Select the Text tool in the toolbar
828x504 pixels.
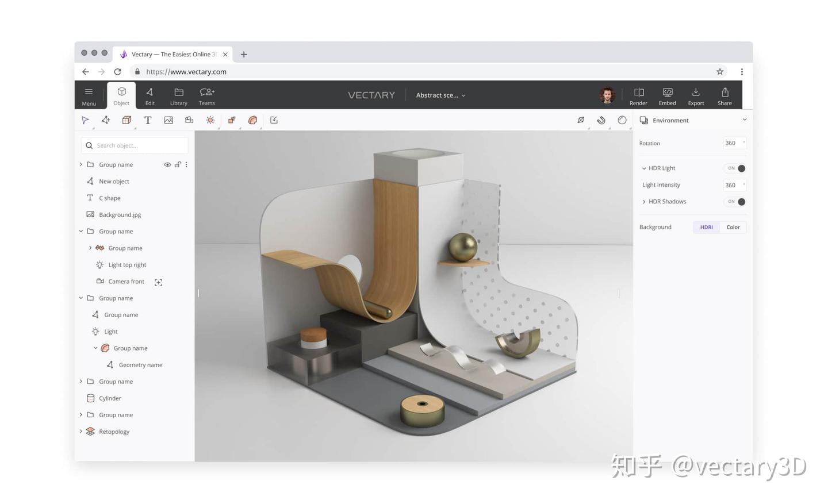tap(147, 120)
